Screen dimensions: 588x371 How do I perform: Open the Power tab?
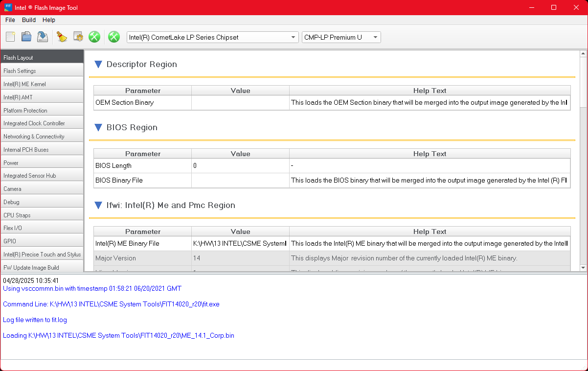pyautogui.click(x=42, y=162)
